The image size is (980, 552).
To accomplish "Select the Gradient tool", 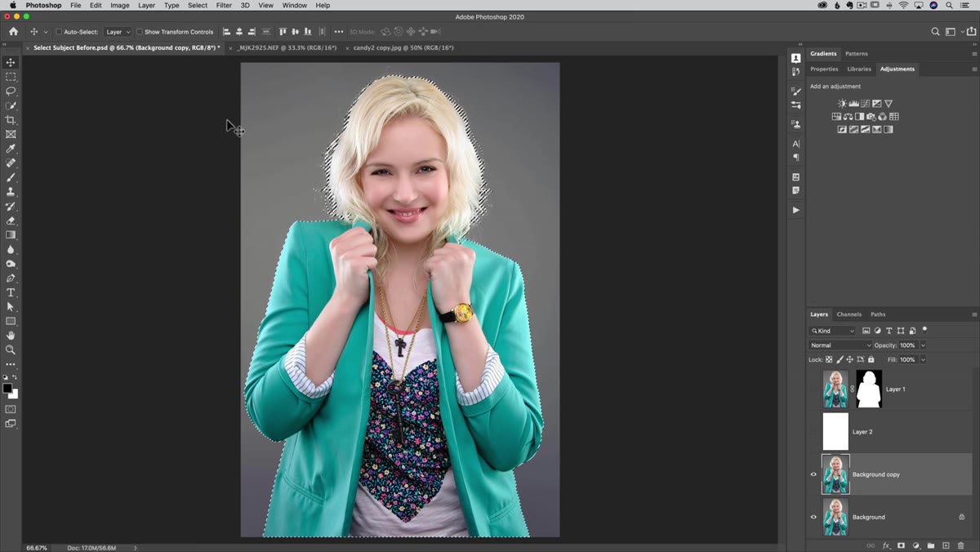I will 11,235.
